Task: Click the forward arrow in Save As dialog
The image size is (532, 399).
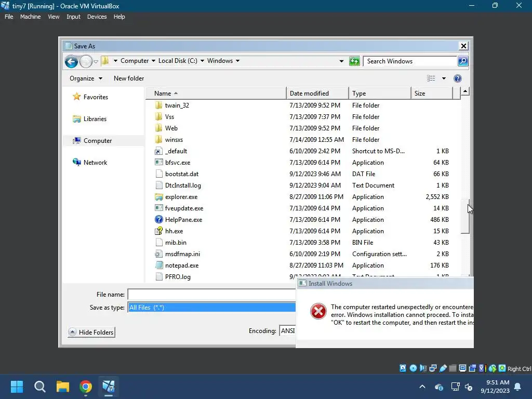Action: pyautogui.click(x=86, y=61)
